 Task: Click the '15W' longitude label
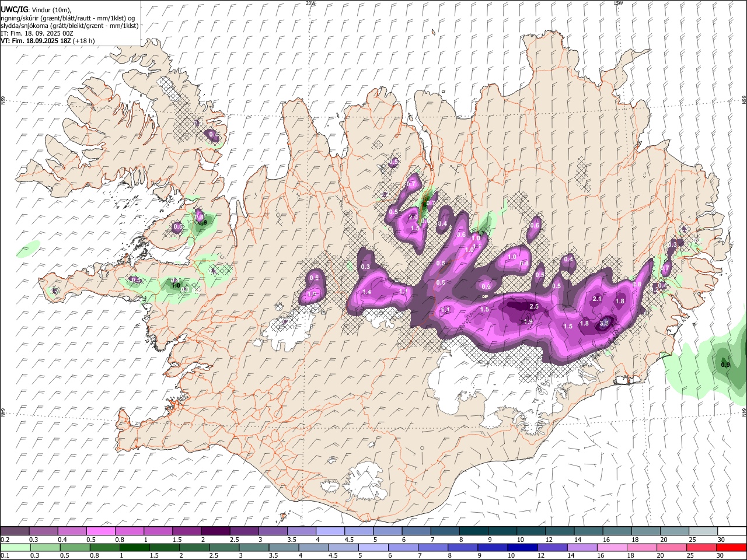617,3
